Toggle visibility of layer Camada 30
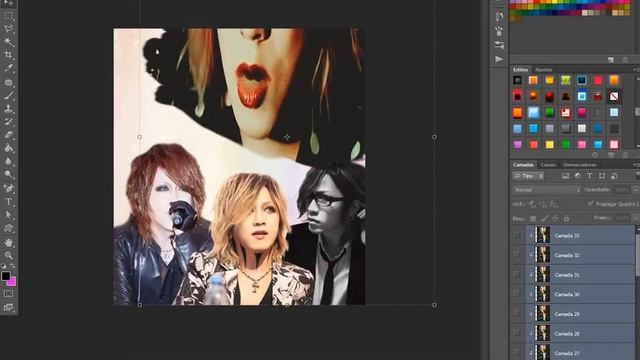 (517, 294)
